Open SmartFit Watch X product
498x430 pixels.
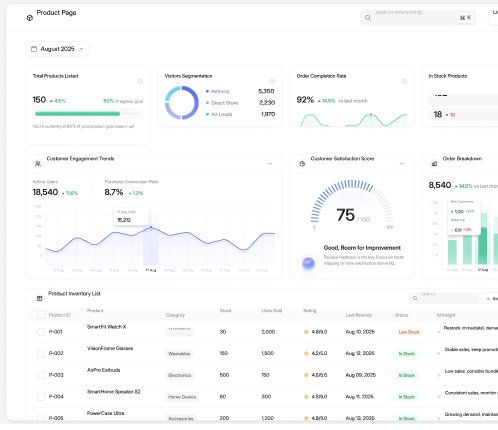pyautogui.click(x=106, y=327)
